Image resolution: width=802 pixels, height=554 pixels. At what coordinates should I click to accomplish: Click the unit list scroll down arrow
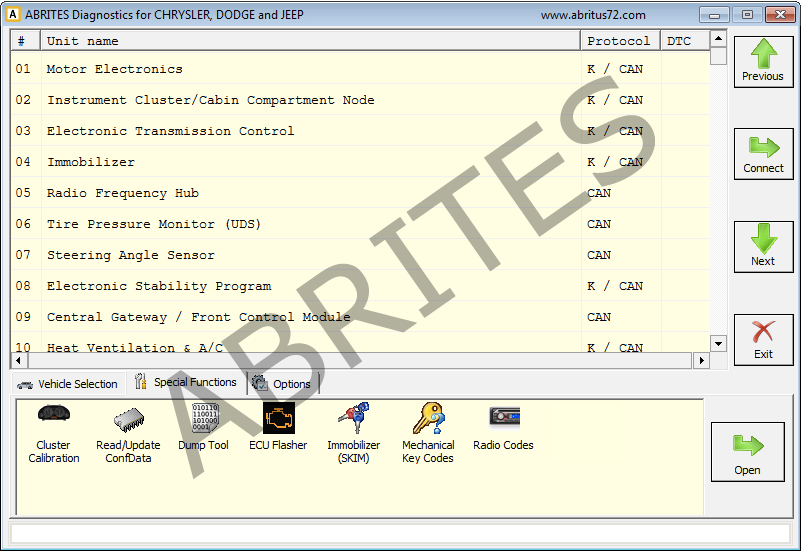(718, 344)
